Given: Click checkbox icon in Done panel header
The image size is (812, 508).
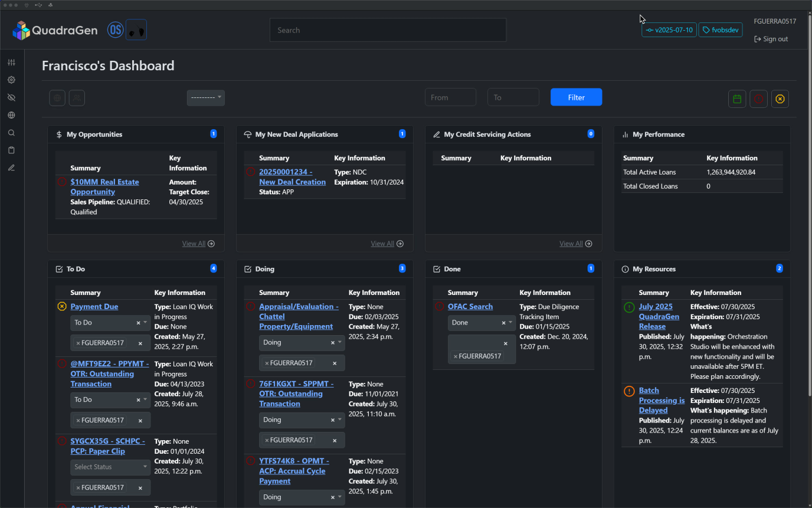Looking at the screenshot, I should (437, 269).
